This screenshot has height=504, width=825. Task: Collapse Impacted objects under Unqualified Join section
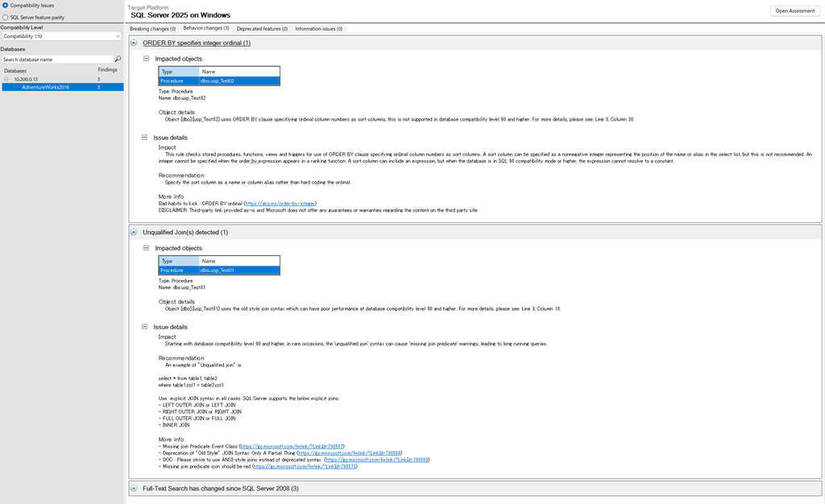[146, 248]
